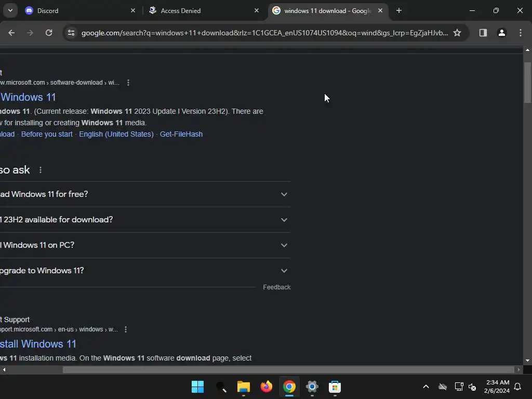Click the vertical scrollbar down arrow
Image resolution: width=532 pixels, height=399 pixels.
[x=527, y=361]
